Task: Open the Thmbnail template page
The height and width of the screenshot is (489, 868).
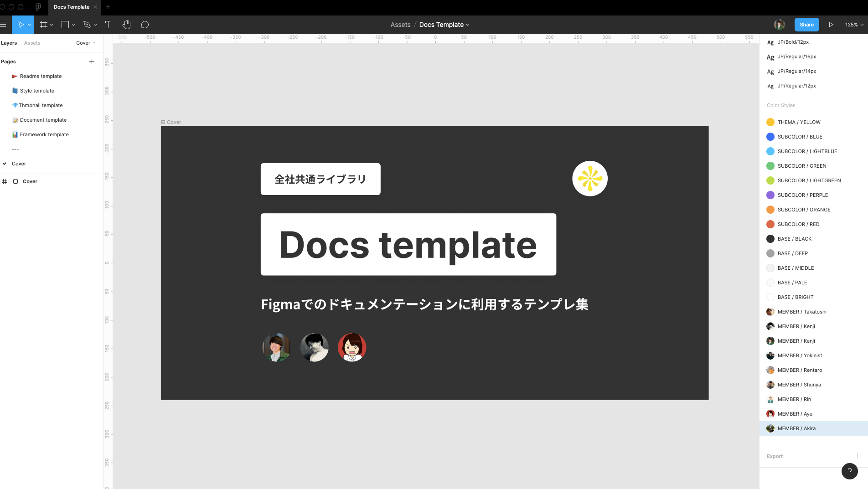Action: coord(51,105)
